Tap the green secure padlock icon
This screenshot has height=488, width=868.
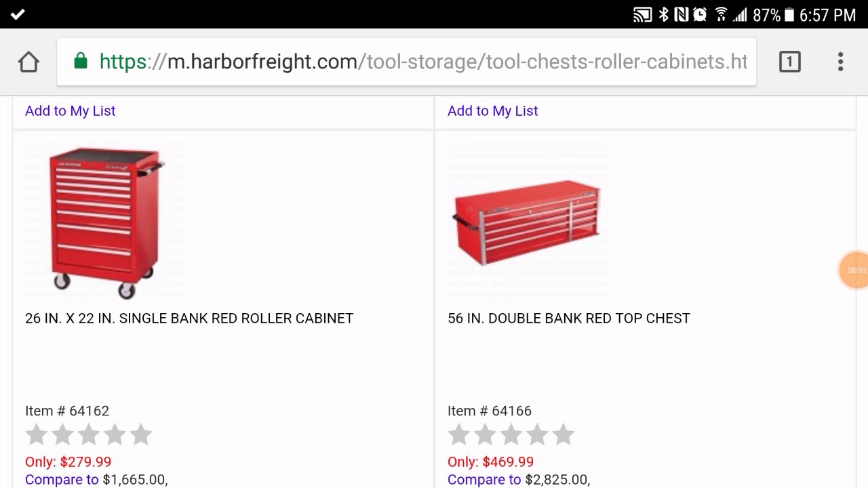coord(81,62)
